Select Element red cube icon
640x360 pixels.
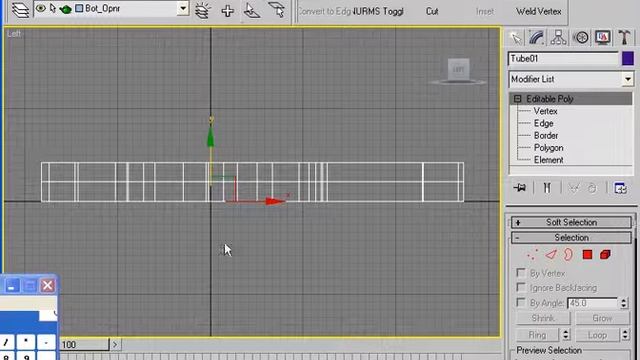coord(605,255)
